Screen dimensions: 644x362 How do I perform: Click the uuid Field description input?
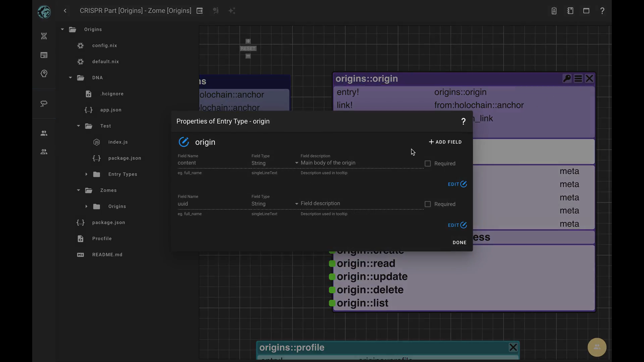coord(361,203)
